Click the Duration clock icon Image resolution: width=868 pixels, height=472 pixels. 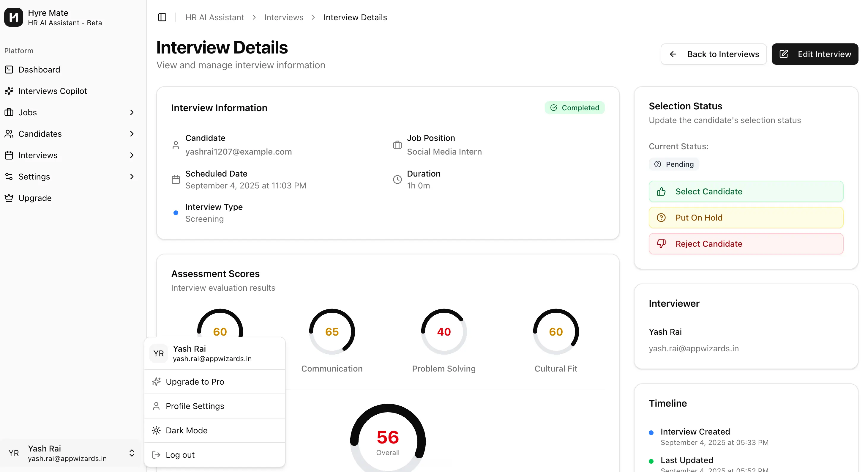pos(397,179)
